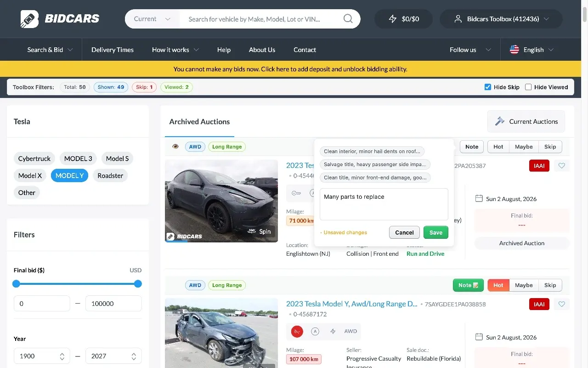Click the maximum year 2027 stepper
The width and height of the screenshot is (588, 368).
tap(134, 356)
